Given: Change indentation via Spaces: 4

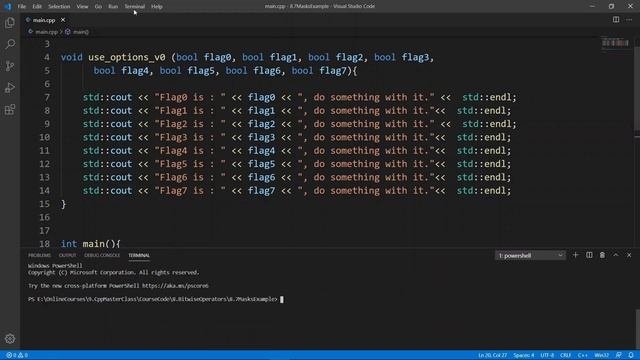Looking at the screenshot, I should pos(524,355).
